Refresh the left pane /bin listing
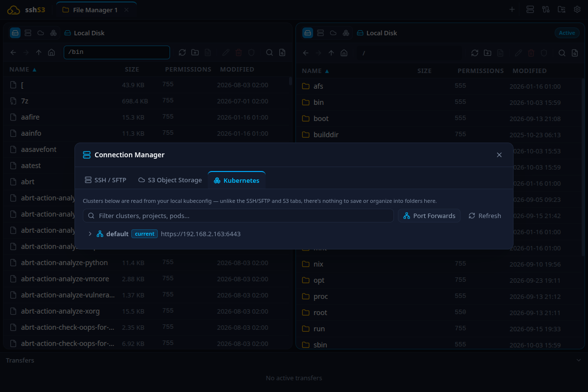The height and width of the screenshot is (392, 588). [x=182, y=52]
